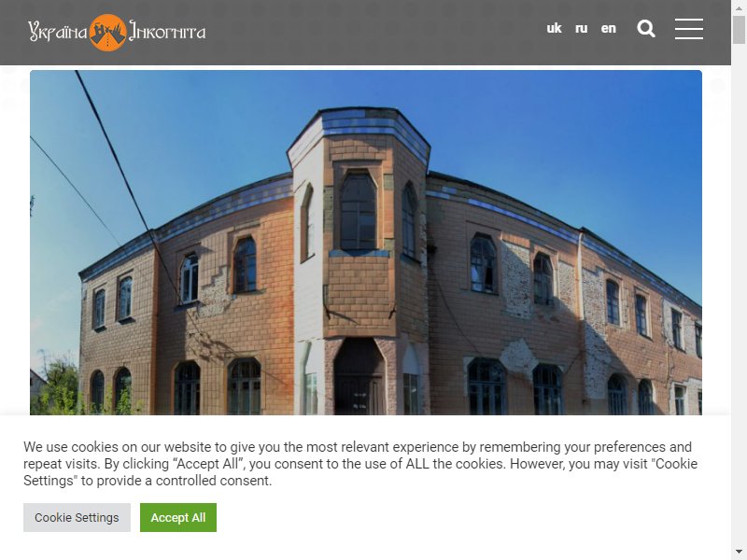Click the vertical scrollbar thumb
Screen dimensions: 747x560
(739, 30)
